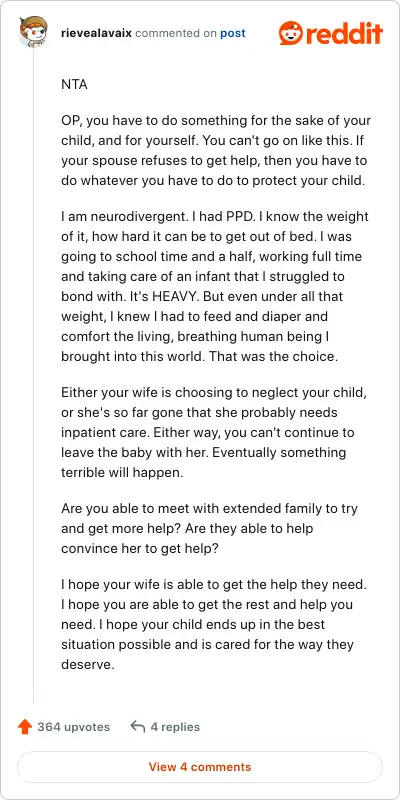Click the View 4 comments button
Viewport: 400px width, 800px height.
[200, 767]
